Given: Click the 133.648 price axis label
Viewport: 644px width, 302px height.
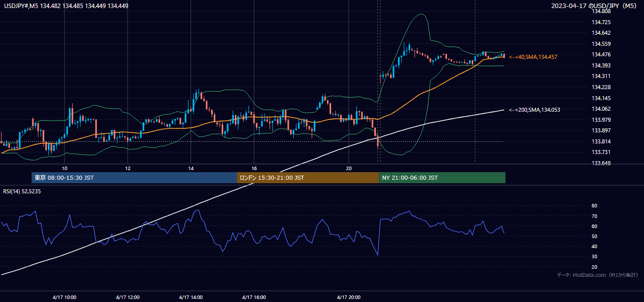Looking at the screenshot, I should point(601,163).
